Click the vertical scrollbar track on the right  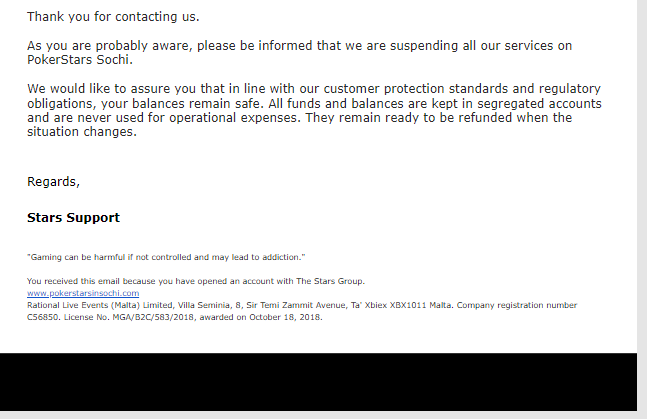[642, 200]
